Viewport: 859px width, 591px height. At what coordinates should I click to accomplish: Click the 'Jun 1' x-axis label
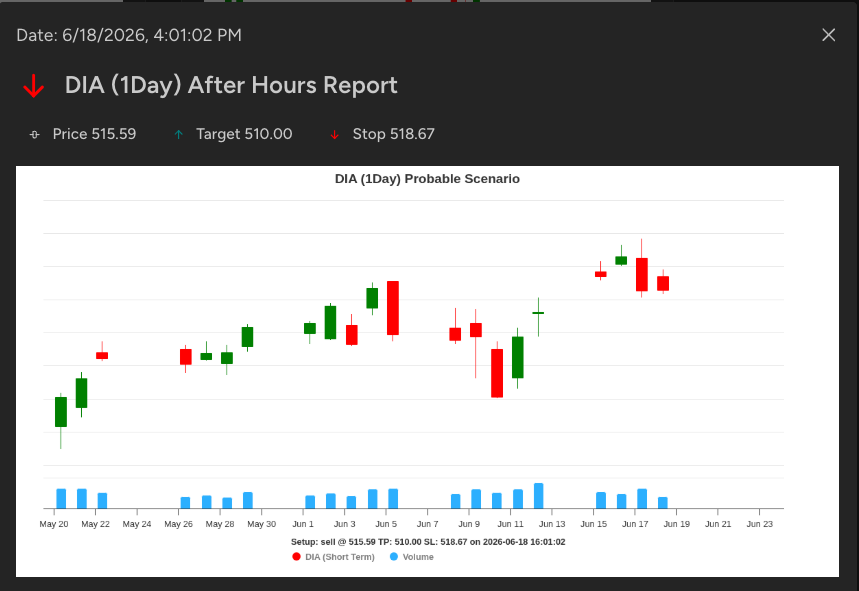[303, 524]
